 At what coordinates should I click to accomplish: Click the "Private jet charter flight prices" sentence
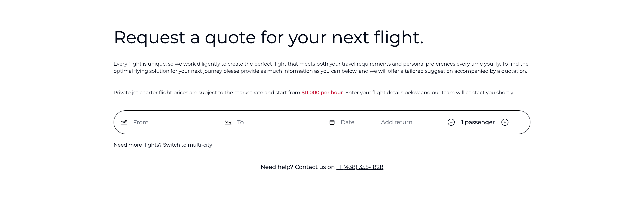click(207, 92)
